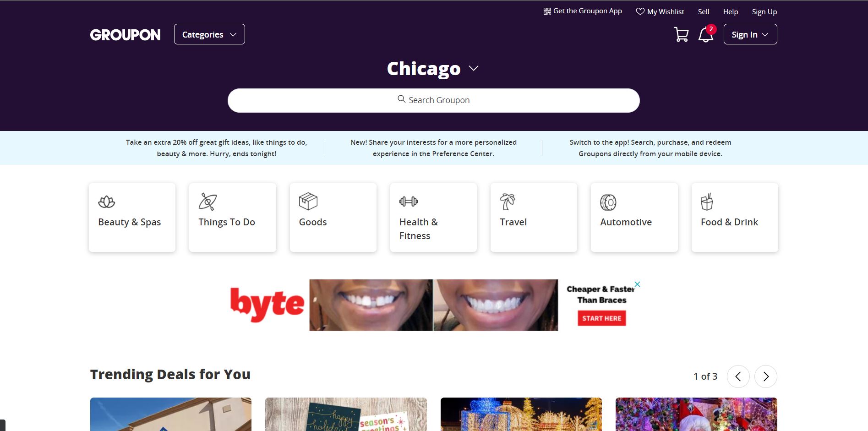
Task: Open My Wishlist heart link
Action: (x=660, y=11)
